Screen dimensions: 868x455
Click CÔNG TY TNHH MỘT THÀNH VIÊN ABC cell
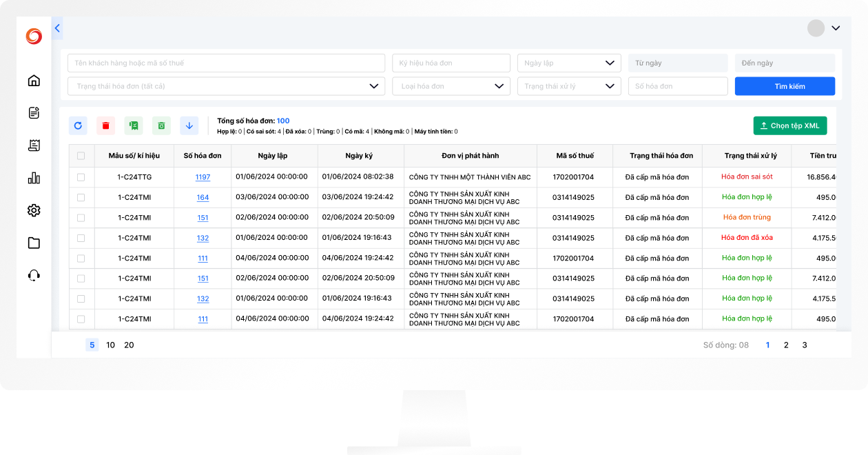coord(470,177)
